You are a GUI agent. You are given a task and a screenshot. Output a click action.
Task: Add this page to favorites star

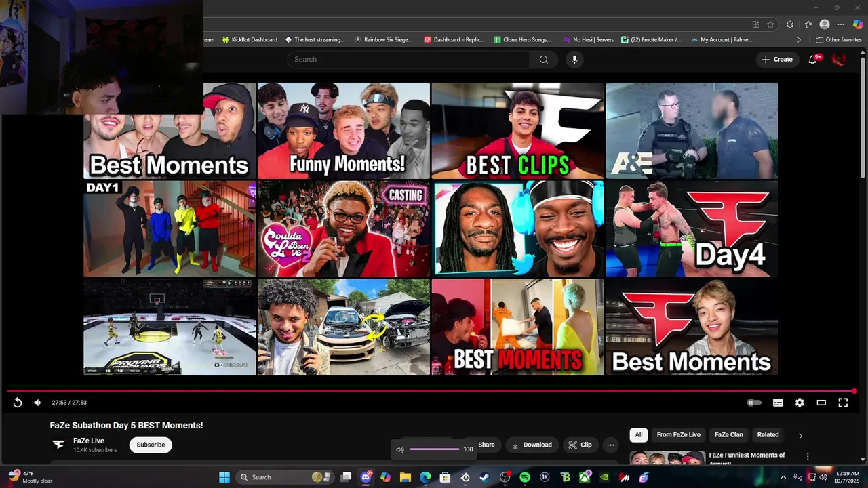point(770,24)
